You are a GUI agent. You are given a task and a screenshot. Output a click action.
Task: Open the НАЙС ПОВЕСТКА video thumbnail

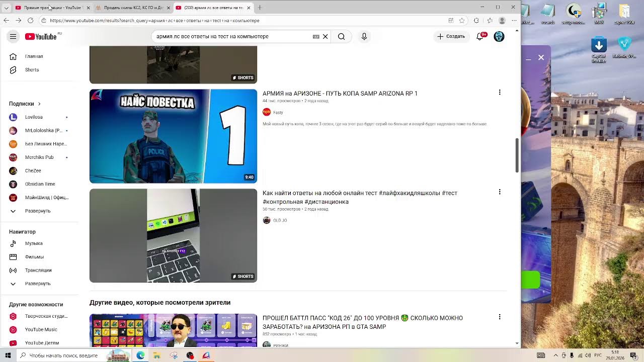[x=173, y=136]
